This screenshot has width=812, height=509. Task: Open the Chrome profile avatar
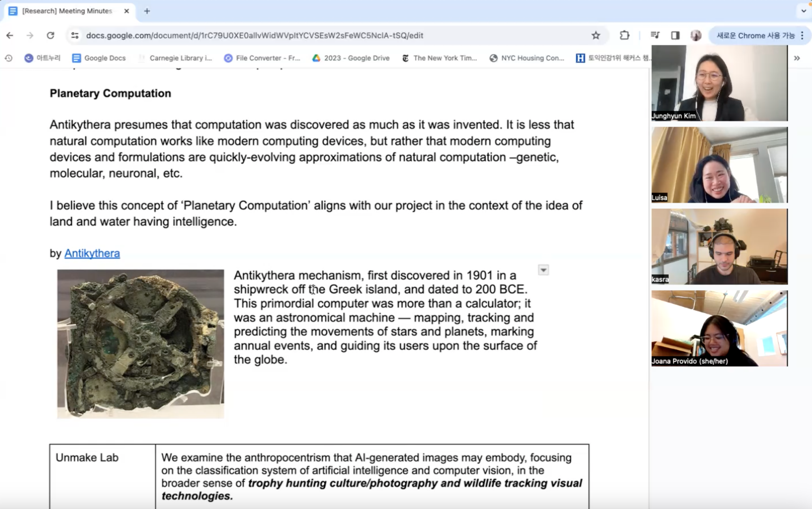pyautogui.click(x=696, y=35)
